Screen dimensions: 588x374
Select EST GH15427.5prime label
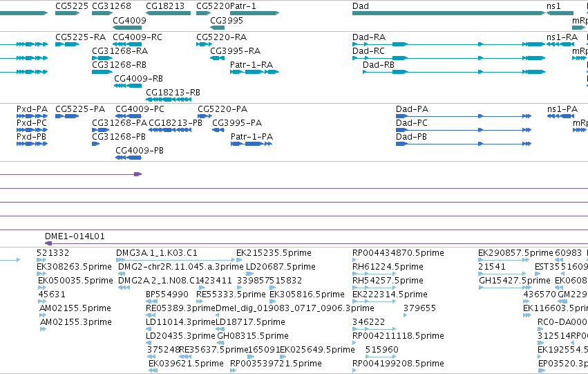click(515, 281)
